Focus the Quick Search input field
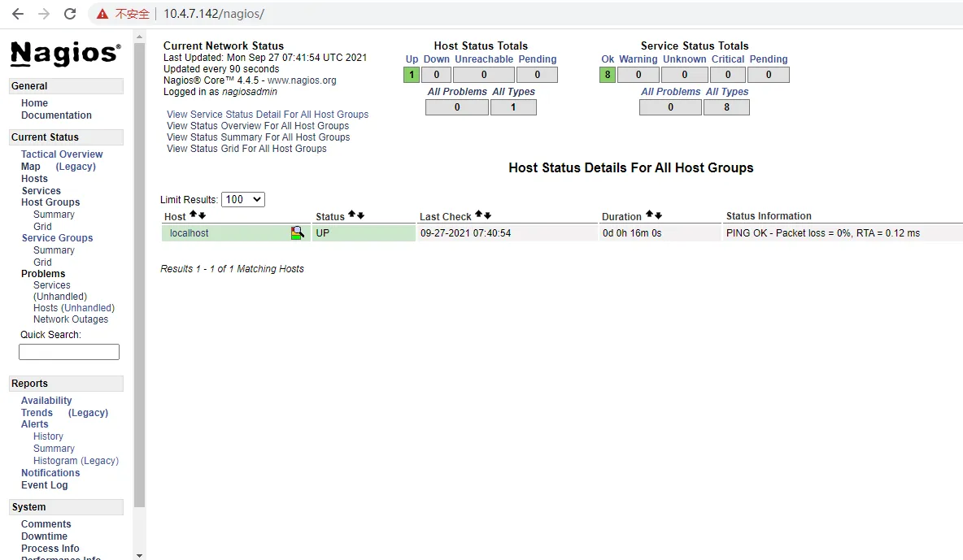 click(x=69, y=352)
